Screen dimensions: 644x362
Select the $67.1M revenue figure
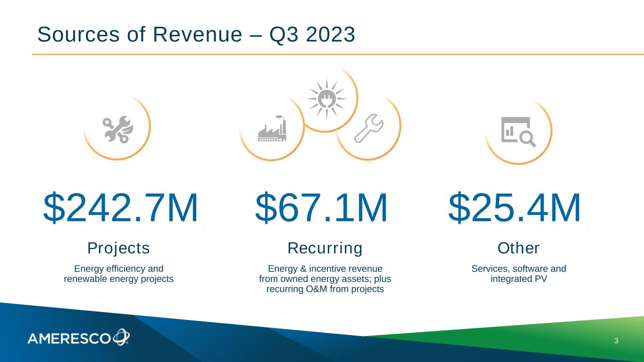321,208
